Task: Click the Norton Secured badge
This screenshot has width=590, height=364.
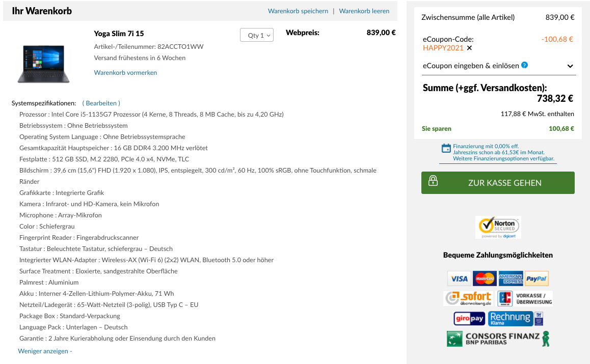Action: [x=498, y=227]
